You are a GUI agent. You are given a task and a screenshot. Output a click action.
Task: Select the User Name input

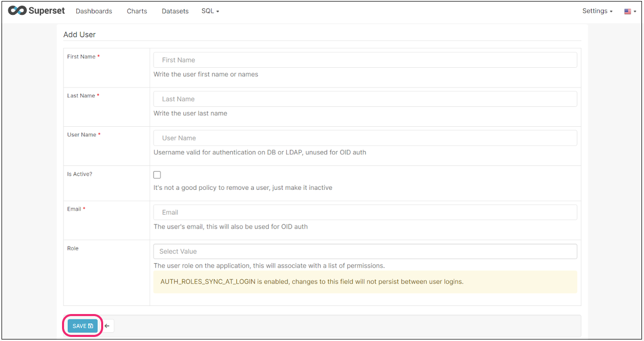pyautogui.click(x=365, y=138)
